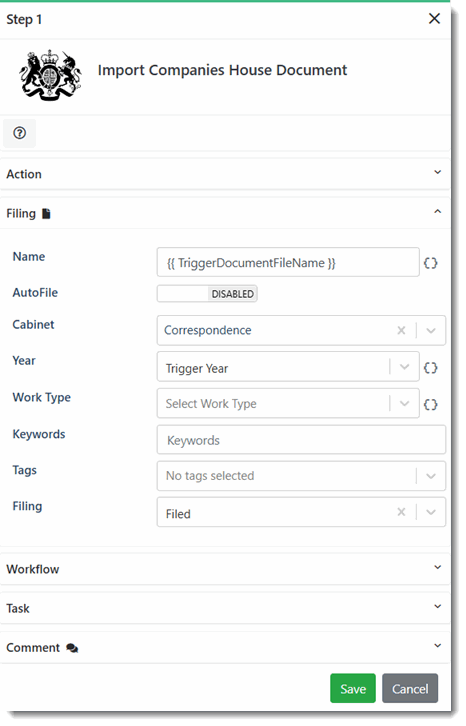Open variable picker beside Year dropdown
The height and width of the screenshot is (726, 466).
[x=431, y=368]
